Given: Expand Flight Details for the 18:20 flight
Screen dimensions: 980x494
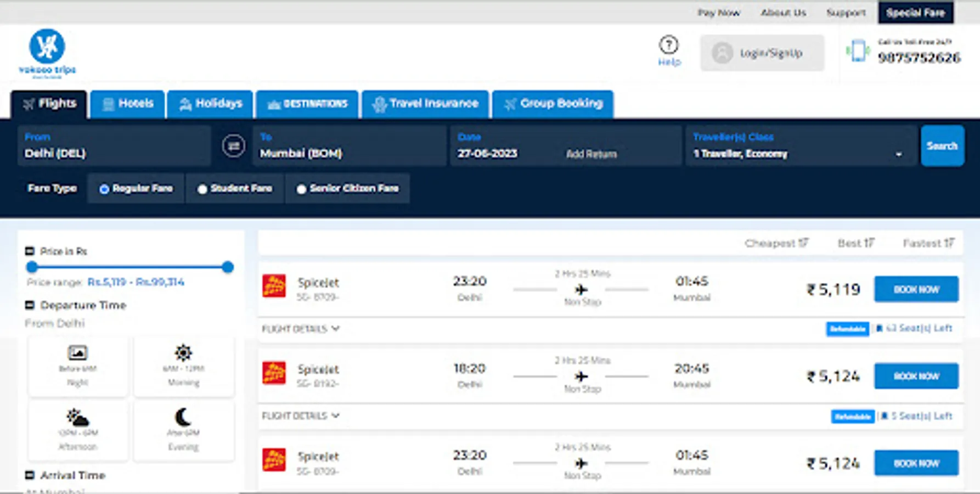Looking at the screenshot, I should tap(301, 416).
